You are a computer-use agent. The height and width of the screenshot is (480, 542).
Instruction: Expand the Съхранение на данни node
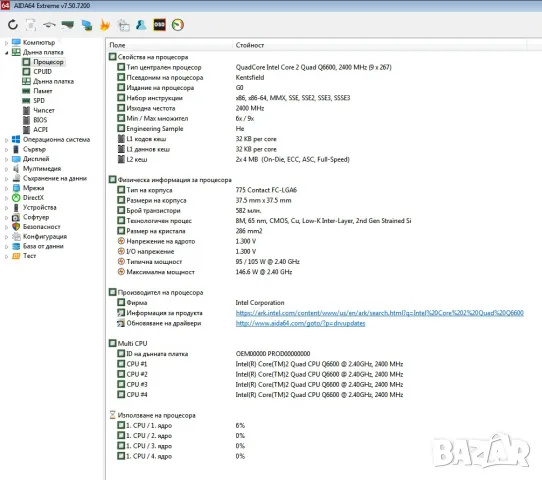coord(6,179)
